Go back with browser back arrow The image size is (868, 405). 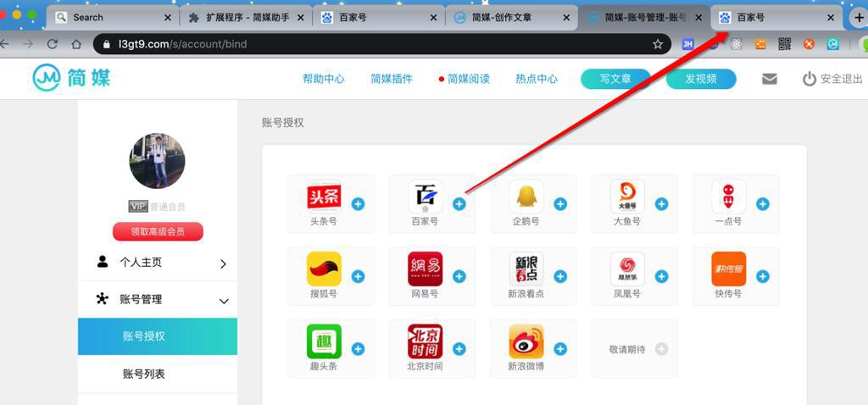pos(4,44)
